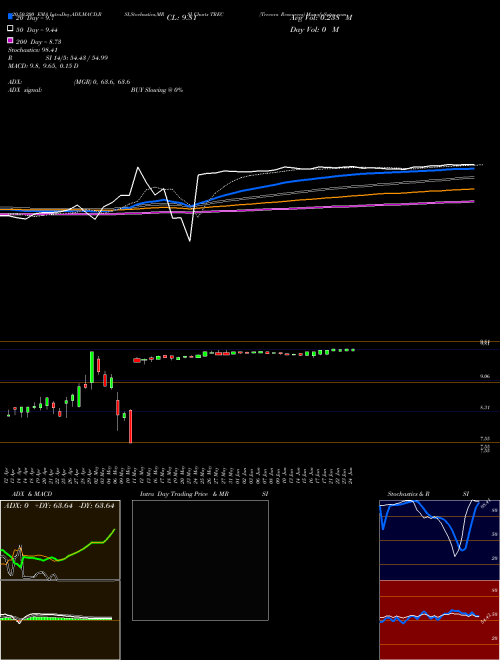Image resolution: width=500 pixels, height=660 pixels.
Task: Click the CL closing price header
Action: coord(182,18)
